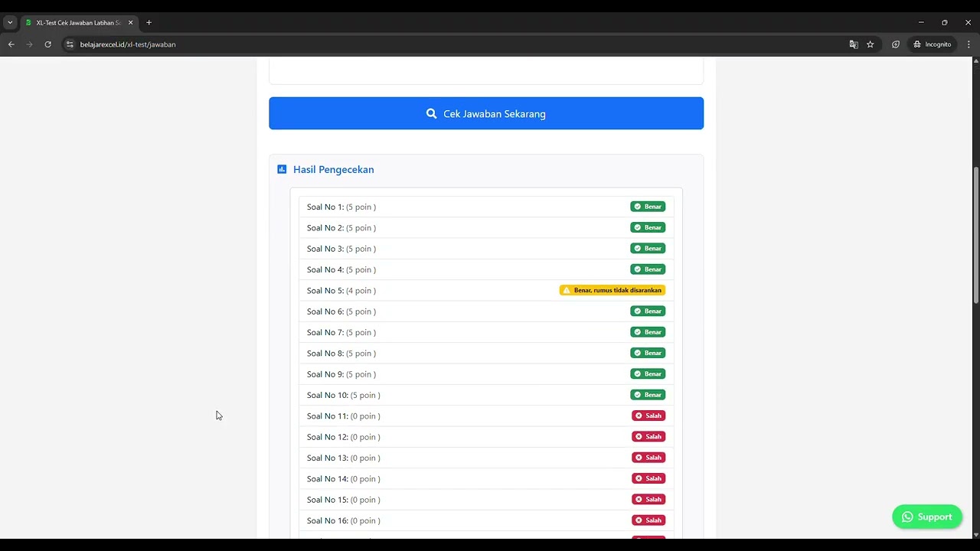Viewport: 980px width, 551px height.
Task: Open the WhatsApp Support button
Action: pyautogui.click(x=927, y=517)
